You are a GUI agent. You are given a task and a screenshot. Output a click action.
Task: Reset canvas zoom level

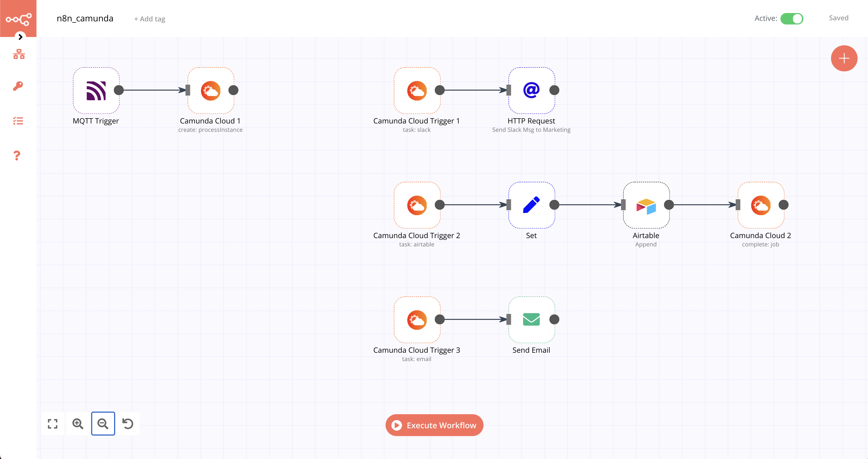click(128, 424)
